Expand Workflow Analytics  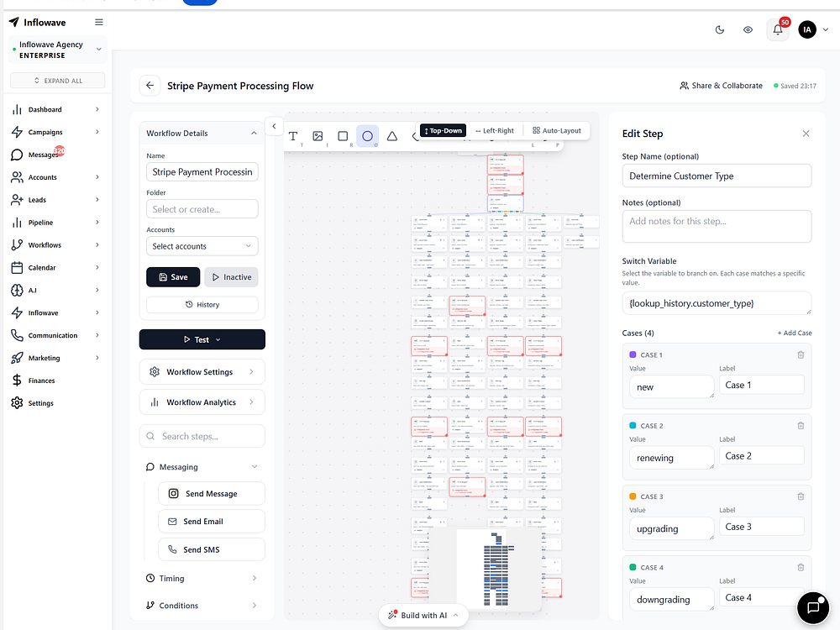tap(202, 402)
